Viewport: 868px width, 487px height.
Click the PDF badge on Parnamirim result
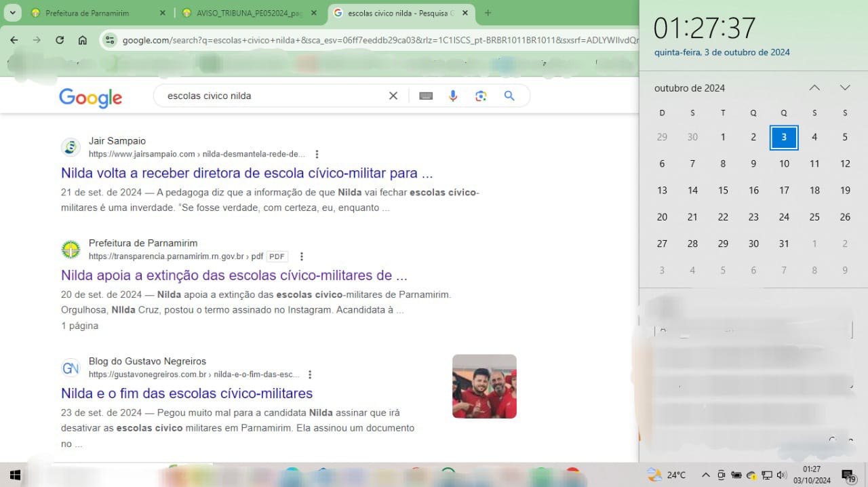click(277, 256)
